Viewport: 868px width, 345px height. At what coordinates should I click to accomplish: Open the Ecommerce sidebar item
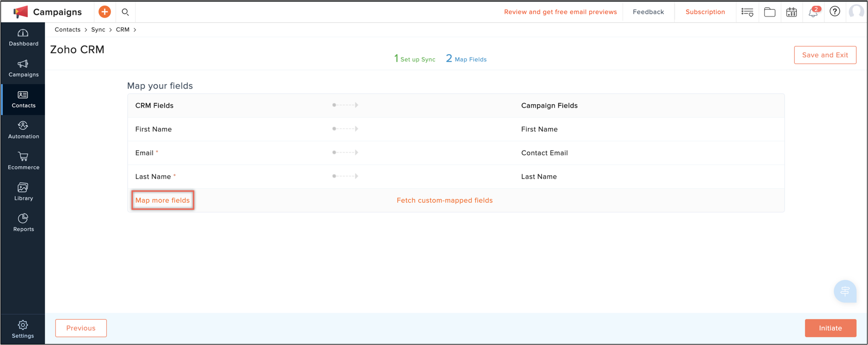point(23,161)
